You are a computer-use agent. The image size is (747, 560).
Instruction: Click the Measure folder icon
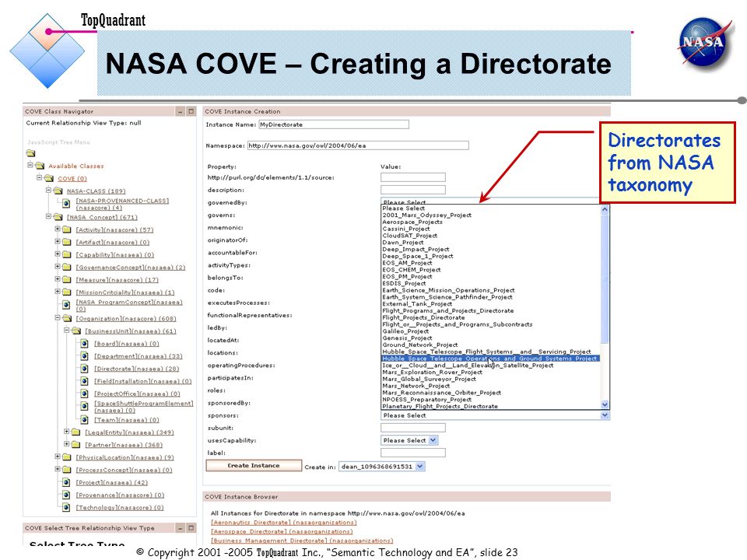click(67, 279)
